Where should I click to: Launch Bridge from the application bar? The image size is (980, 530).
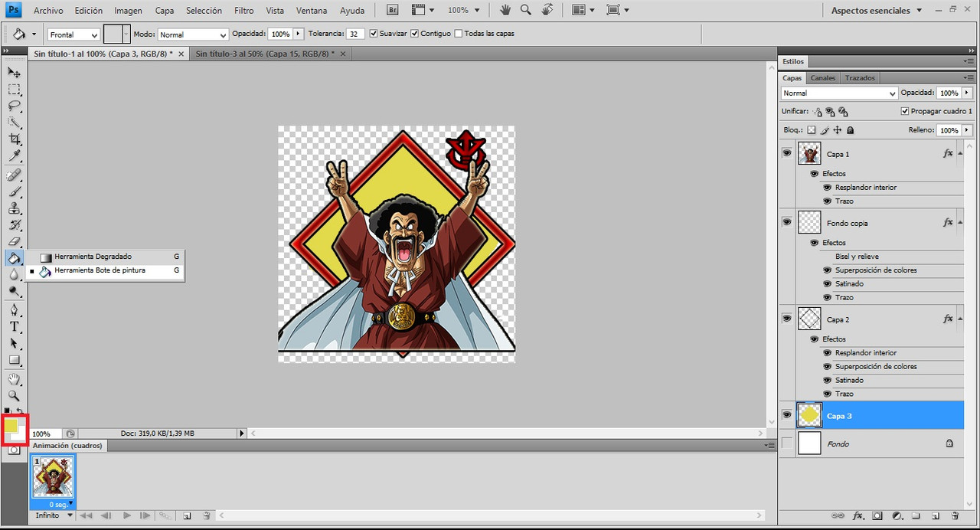392,11
